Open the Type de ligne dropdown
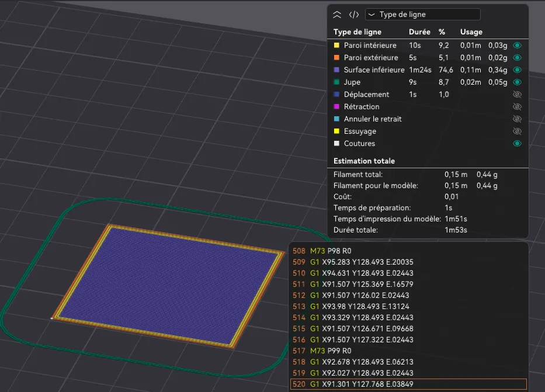Image resolution: width=545 pixels, height=392 pixels. pyautogui.click(x=423, y=15)
